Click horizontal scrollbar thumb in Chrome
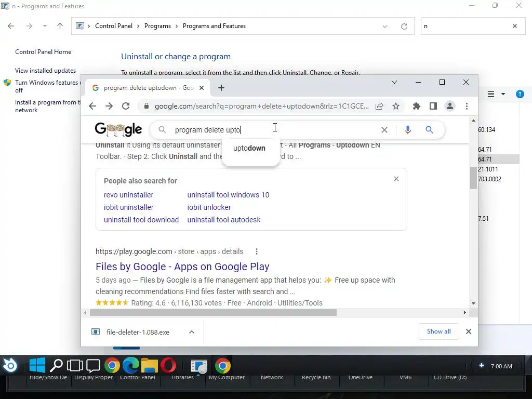Viewport: 532px width, 399px height. coord(213,312)
